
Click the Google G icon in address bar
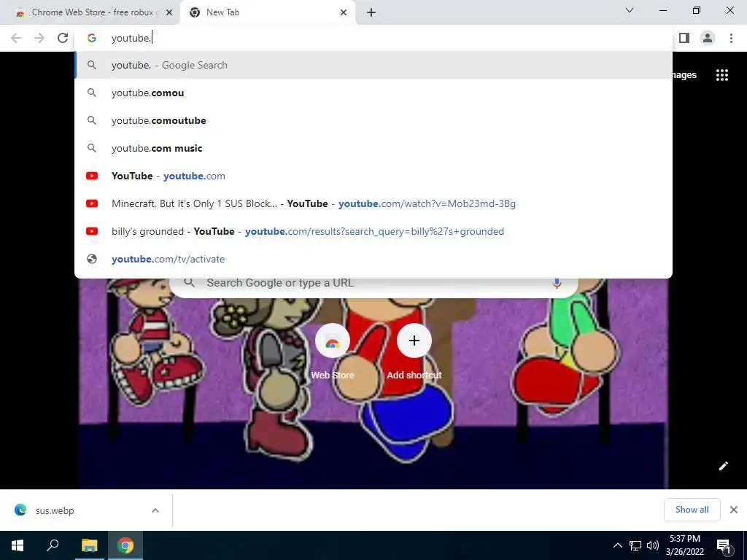[91, 38]
